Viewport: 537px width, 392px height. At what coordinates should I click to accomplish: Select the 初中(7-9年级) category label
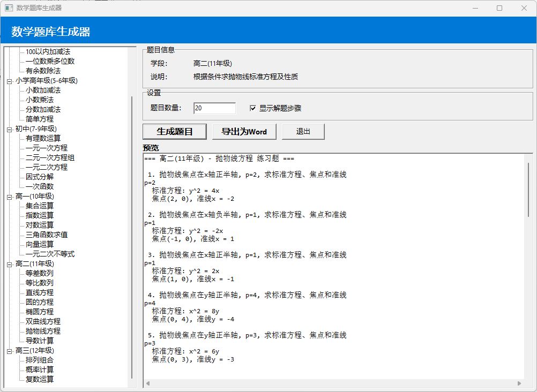tap(36, 129)
